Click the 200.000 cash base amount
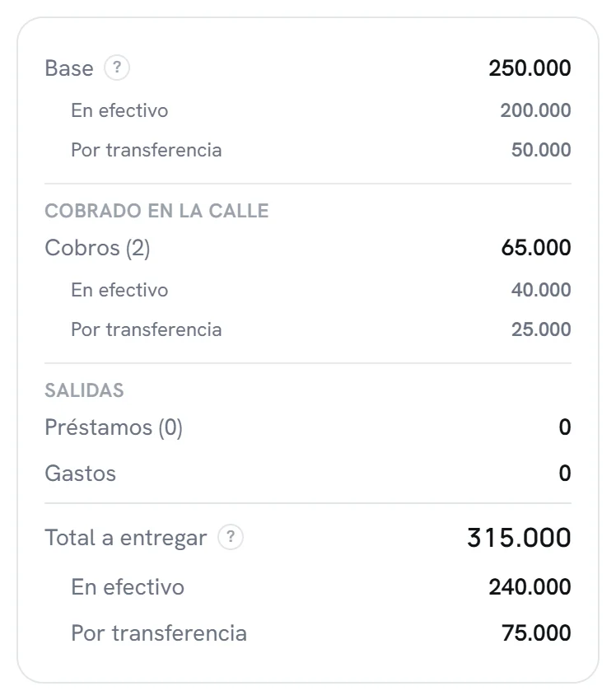The height and width of the screenshot is (700, 616). [x=535, y=110]
